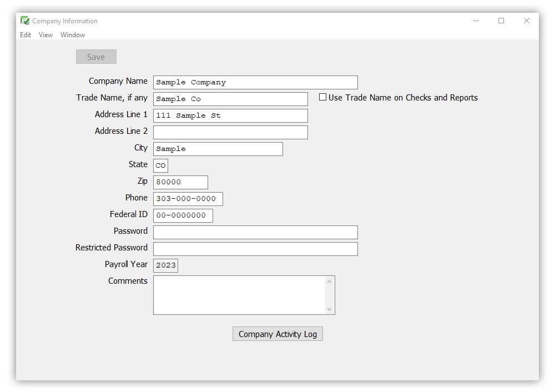Select the City field showing Sample
555x392 pixels.
coord(218,149)
